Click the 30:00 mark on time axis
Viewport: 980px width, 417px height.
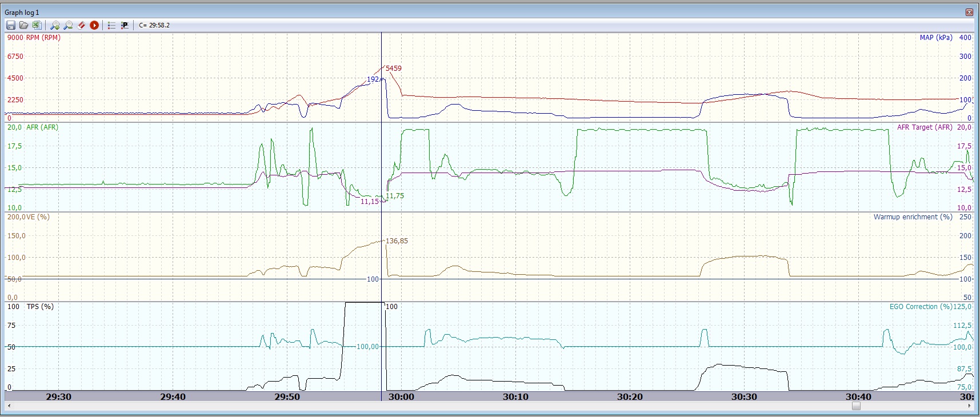click(x=401, y=396)
